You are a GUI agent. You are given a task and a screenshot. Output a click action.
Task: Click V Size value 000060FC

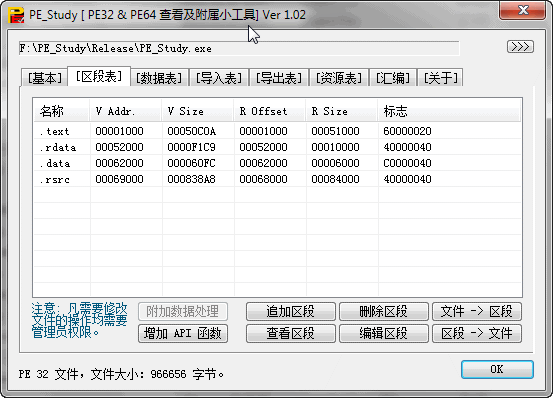click(x=192, y=163)
